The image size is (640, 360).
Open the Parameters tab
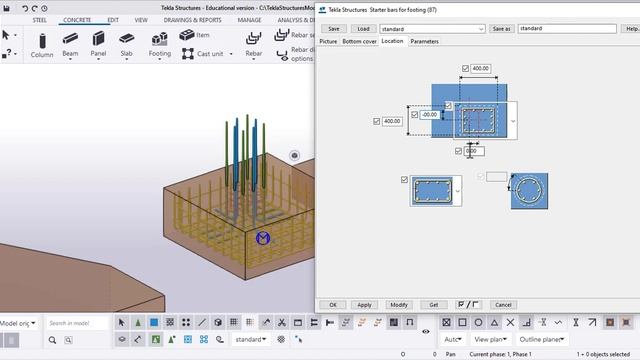coord(424,41)
